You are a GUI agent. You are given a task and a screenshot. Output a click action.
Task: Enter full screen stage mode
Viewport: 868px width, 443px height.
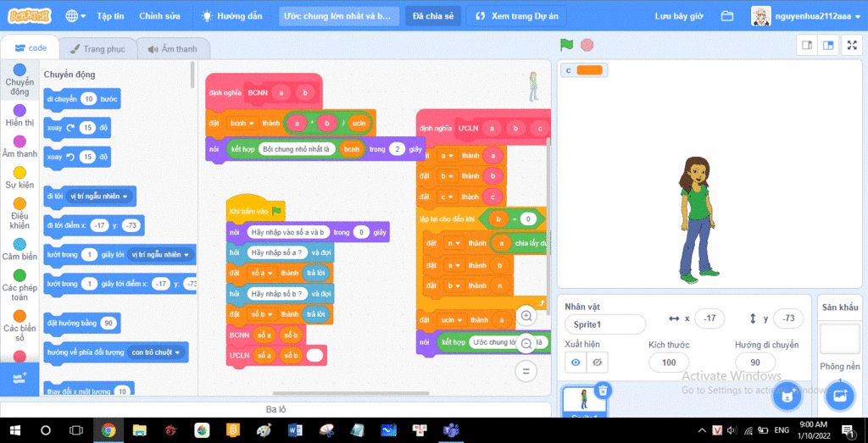(x=853, y=46)
